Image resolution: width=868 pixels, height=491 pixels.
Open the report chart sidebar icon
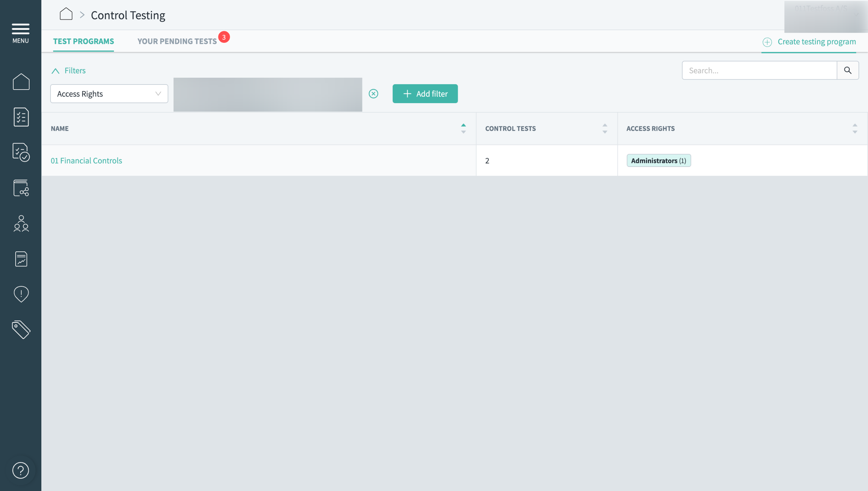[x=21, y=259]
